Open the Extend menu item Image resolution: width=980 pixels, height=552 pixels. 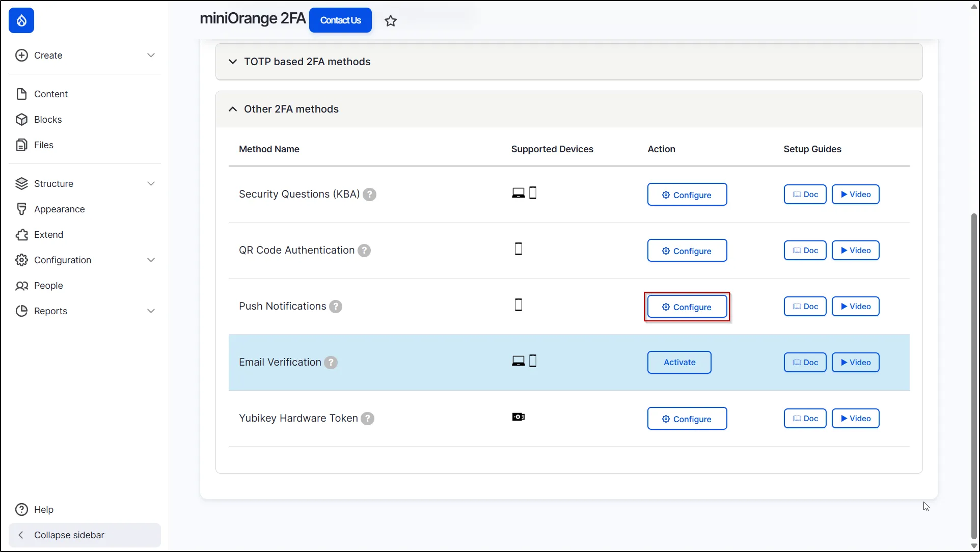49,235
